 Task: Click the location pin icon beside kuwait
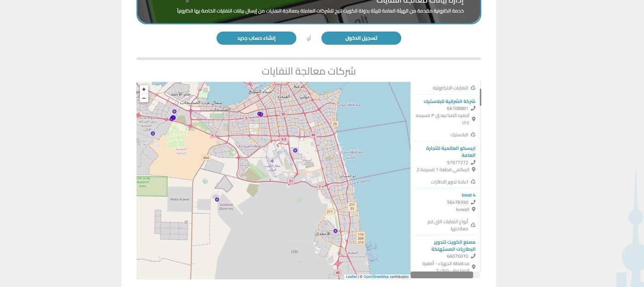(473, 209)
